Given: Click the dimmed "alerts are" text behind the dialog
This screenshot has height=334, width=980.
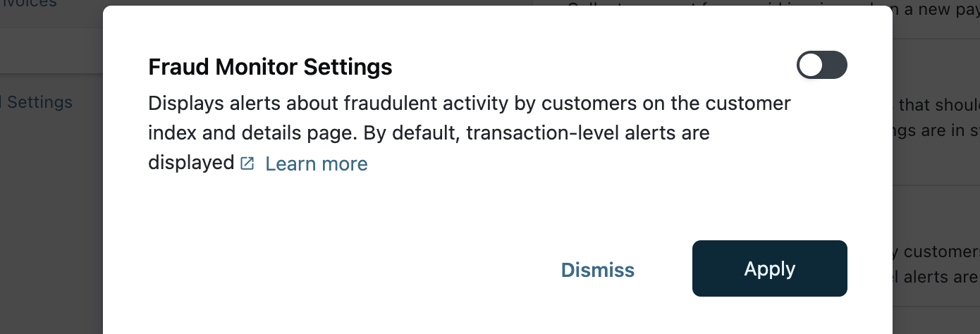Looking at the screenshot, I should [x=939, y=276].
